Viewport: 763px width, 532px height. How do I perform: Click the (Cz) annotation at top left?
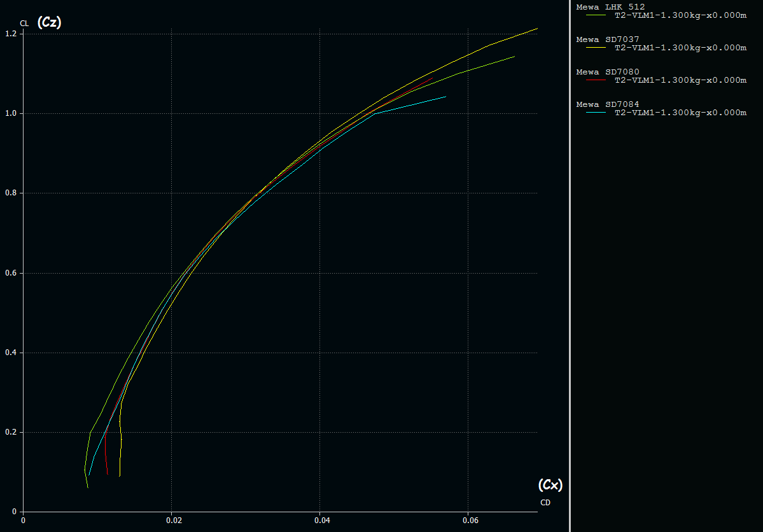[49, 22]
